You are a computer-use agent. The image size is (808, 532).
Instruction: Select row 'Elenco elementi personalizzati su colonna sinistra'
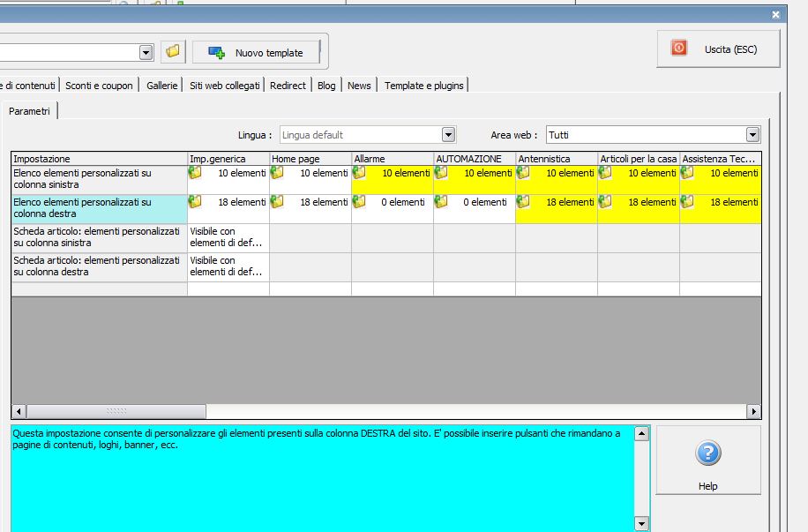100,180
